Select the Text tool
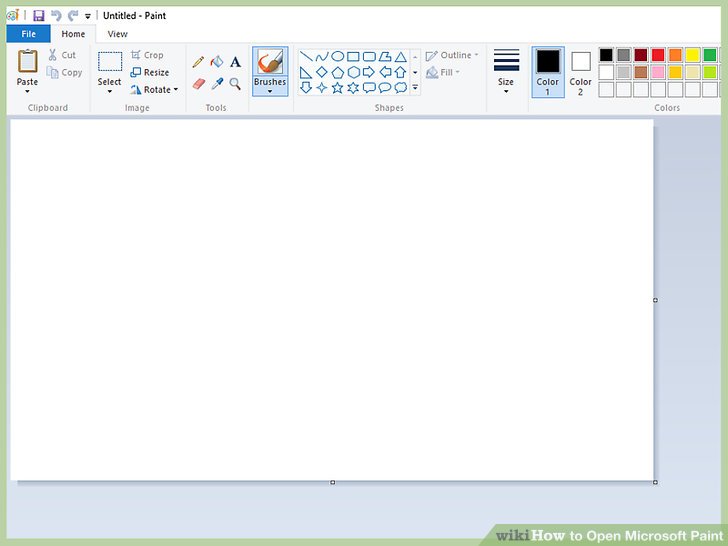The image size is (728, 546). (235, 62)
